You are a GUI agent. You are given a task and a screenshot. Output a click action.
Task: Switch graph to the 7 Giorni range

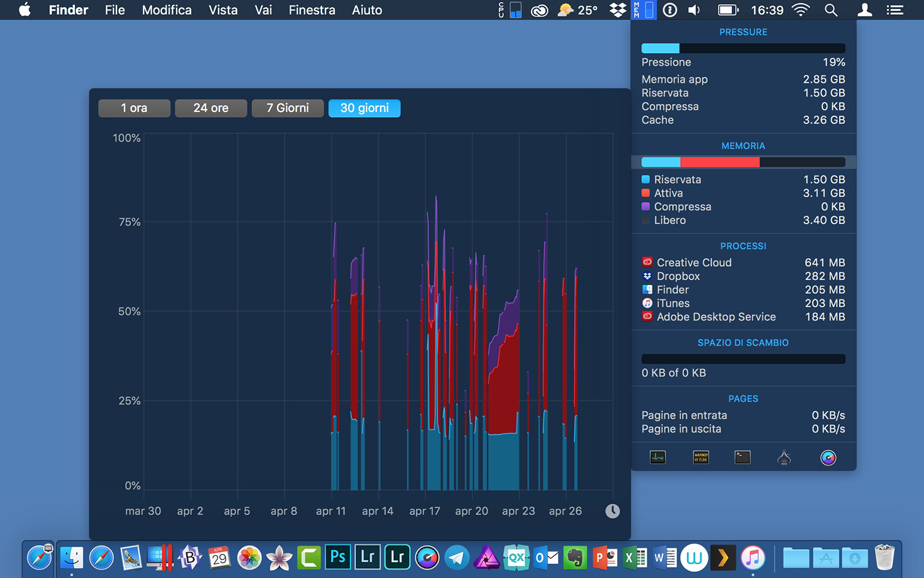[288, 108]
